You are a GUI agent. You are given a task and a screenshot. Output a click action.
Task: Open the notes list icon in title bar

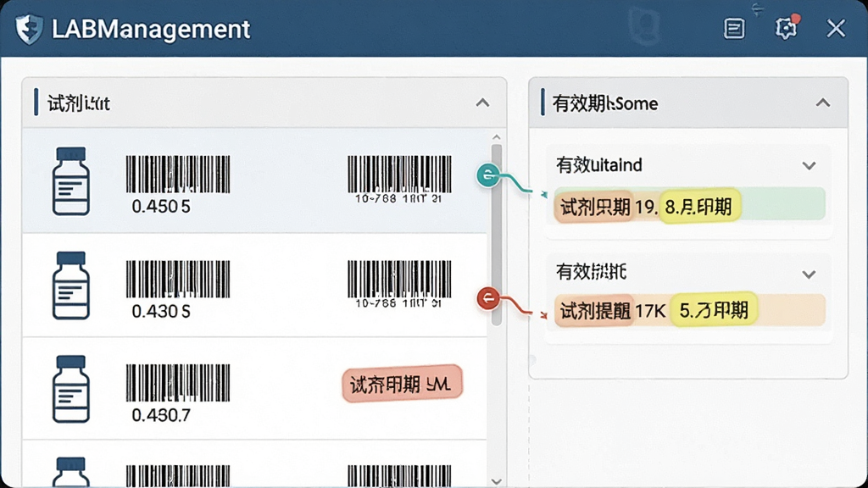click(x=734, y=28)
